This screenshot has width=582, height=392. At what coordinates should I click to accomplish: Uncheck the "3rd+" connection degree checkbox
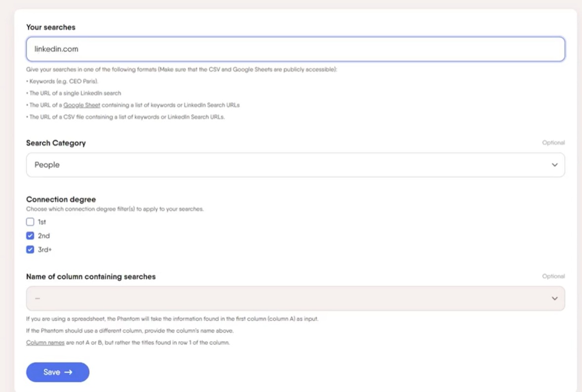pos(30,249)
